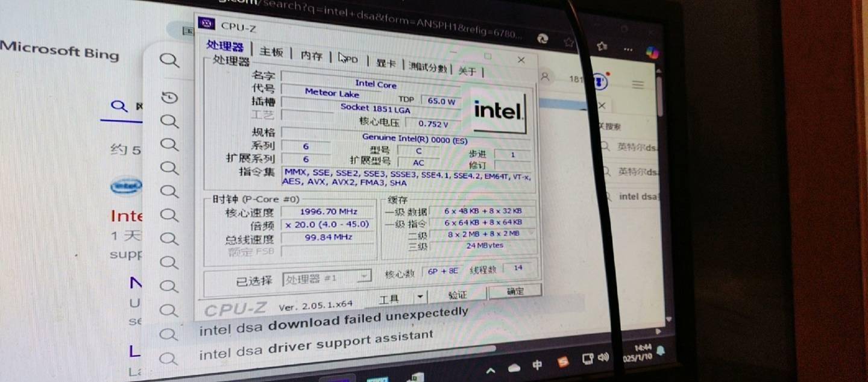Click the socket value 'Socket 1851 LGA'
This screenshot has height=382, width=868.
coord(375,108)
